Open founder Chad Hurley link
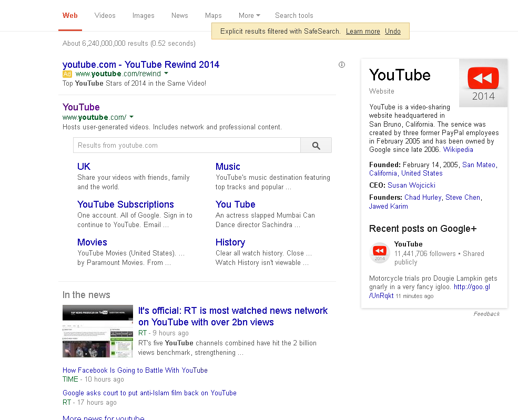 (423, 198)
